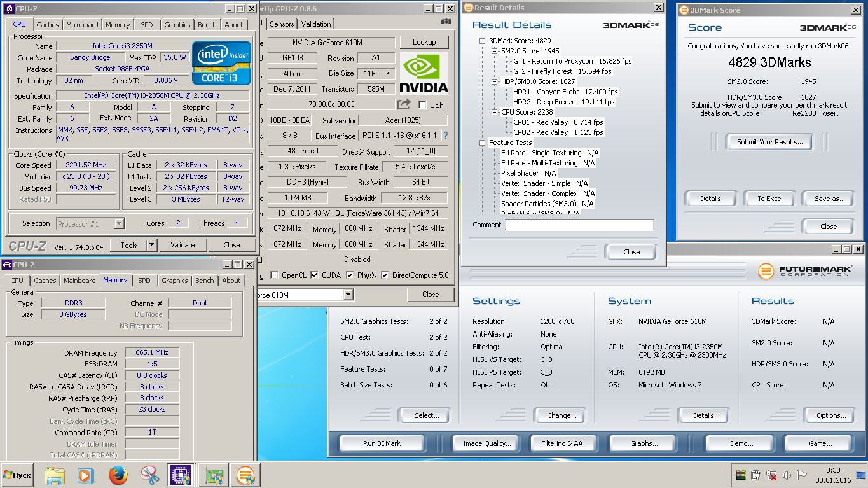
Task: Open the Start button labeled Пуск
Action: click(x=17, y=475)
